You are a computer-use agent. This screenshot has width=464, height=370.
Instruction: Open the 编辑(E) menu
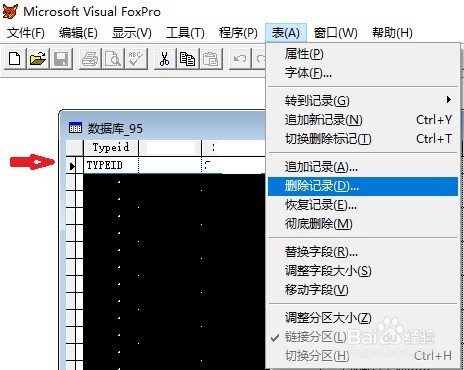point(78,33)
